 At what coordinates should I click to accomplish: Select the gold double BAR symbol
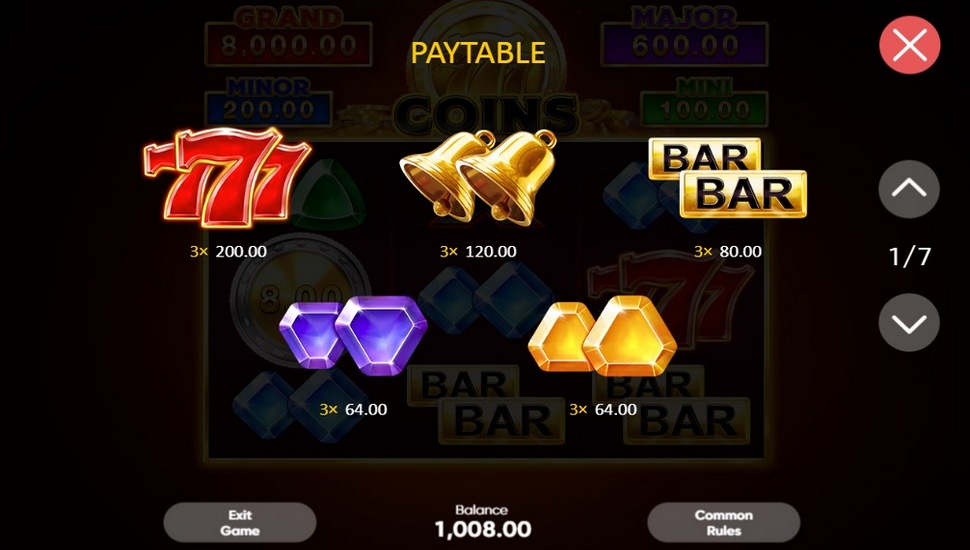pos(728,178)
